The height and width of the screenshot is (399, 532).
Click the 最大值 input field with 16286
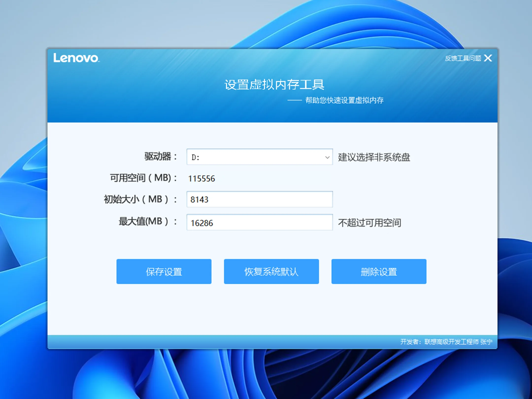coord(260,222)
